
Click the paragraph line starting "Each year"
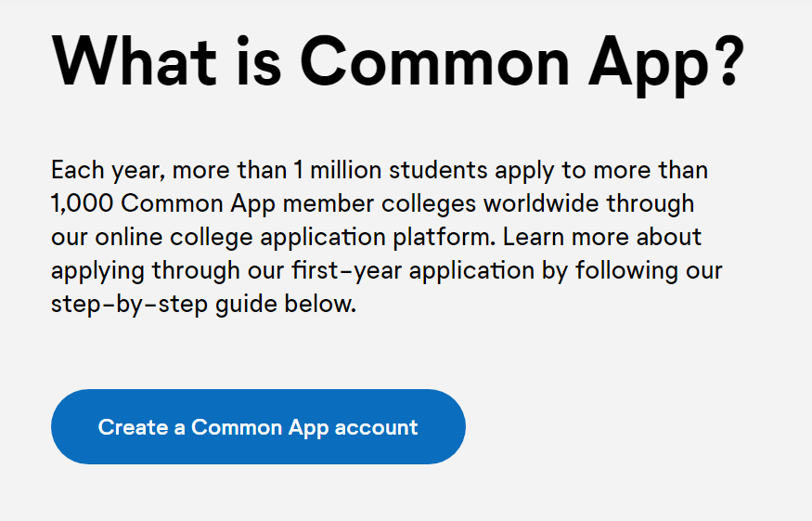pos(379,171)
